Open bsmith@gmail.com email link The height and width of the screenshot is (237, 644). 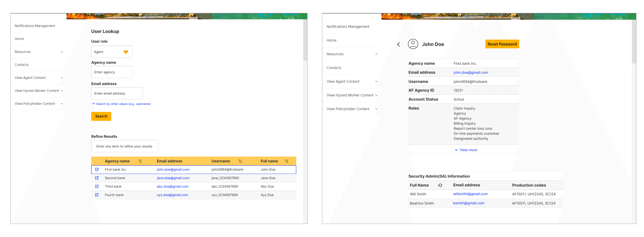click(x=468, y=203)
